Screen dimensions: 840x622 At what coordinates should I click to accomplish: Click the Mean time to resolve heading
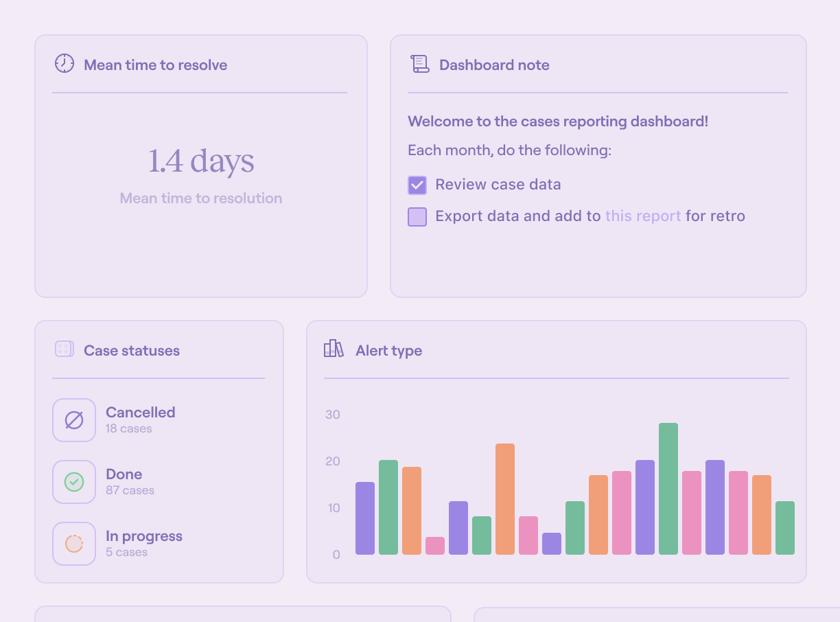pyautogui.click(x=155, y=65)
